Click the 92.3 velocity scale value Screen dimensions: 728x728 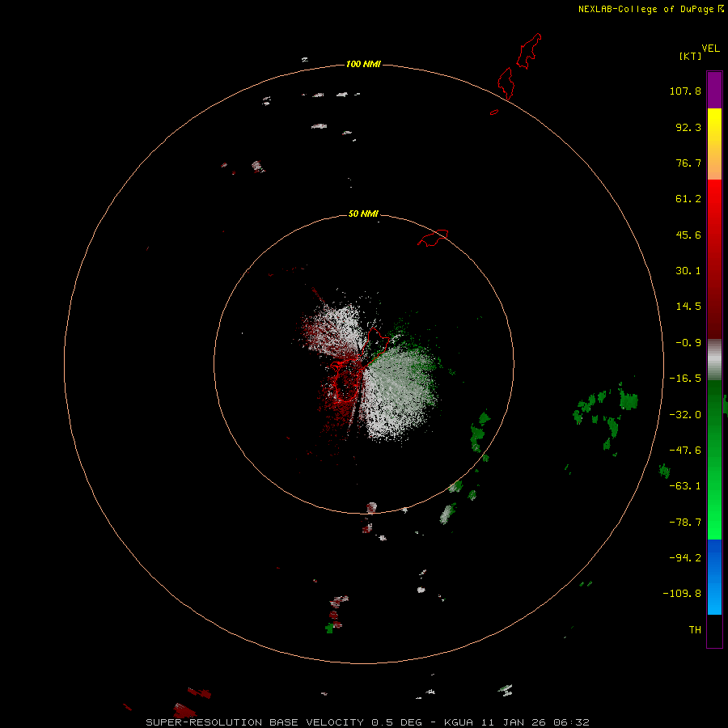coord(688,127)
